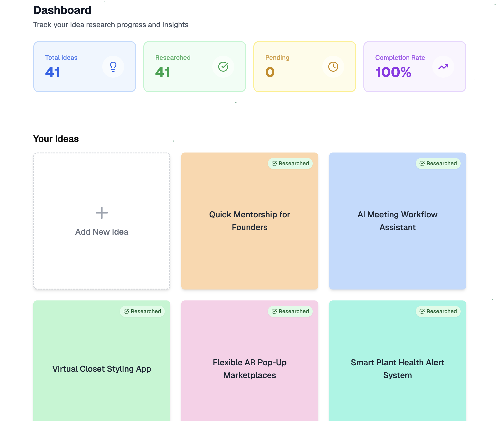Viewport: 504px width, 421px height.
Task: Click the Add New Idea text
Action: pos(102,232)
